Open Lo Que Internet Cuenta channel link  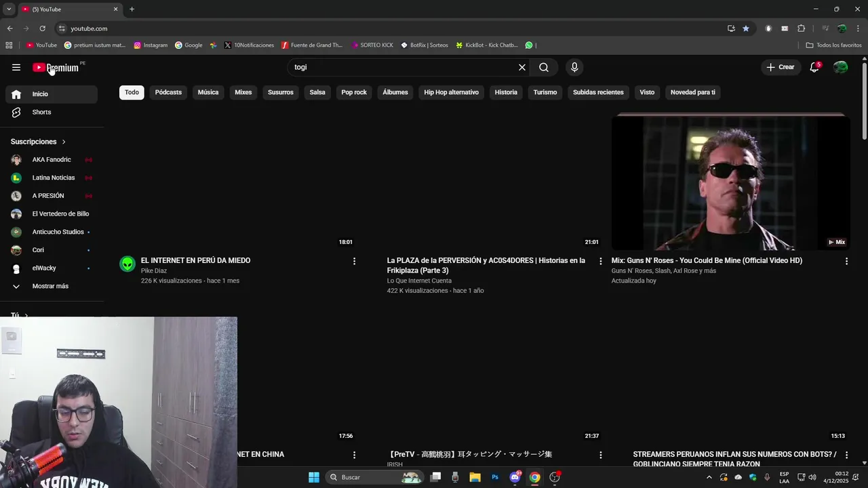(419, 281)
